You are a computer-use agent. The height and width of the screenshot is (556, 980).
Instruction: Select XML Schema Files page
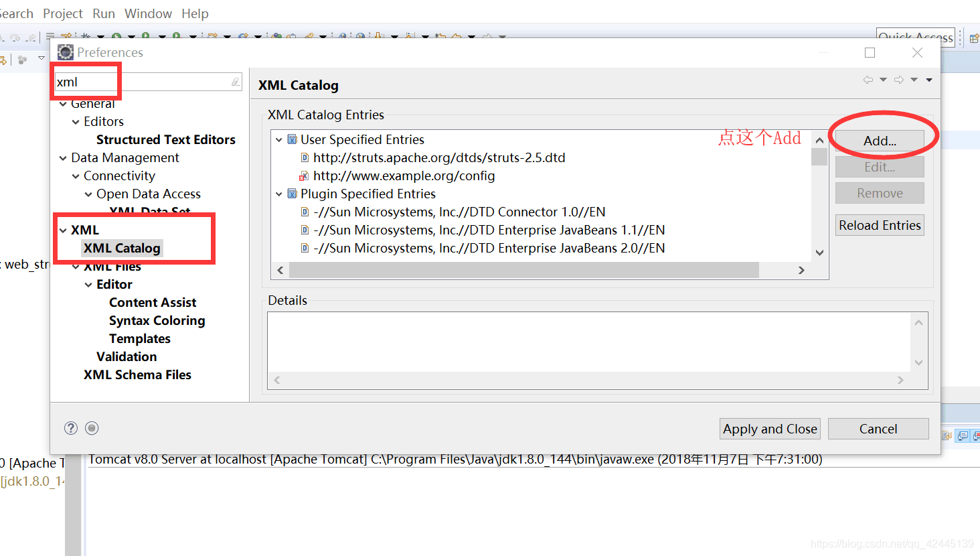137,374
